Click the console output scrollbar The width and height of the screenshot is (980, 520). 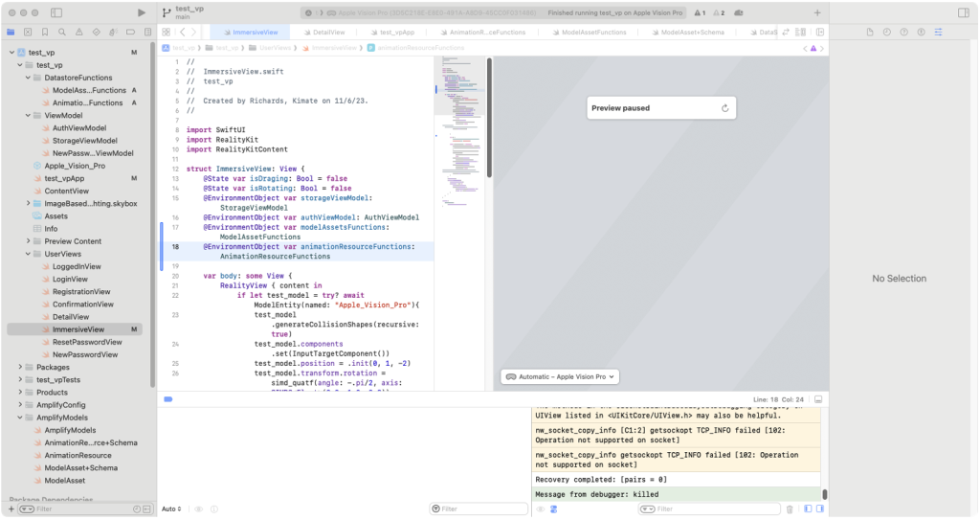(x=824, y=494)
